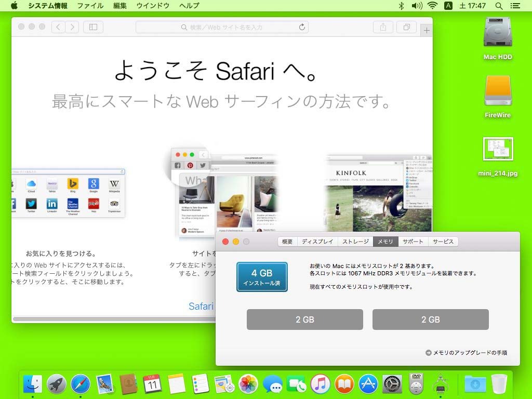This screenshot has width=532, height=399.
Task: Click Safari share button
Action: 383,27
